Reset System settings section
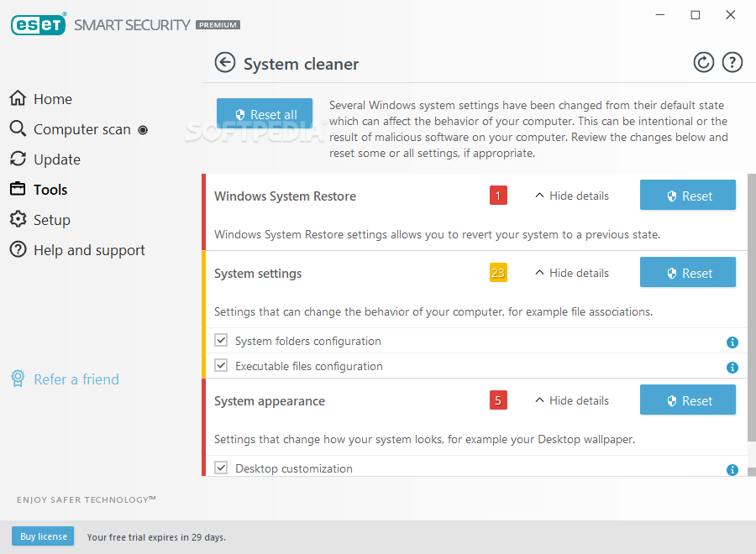The image size is (756, 554). click(687, 272)
